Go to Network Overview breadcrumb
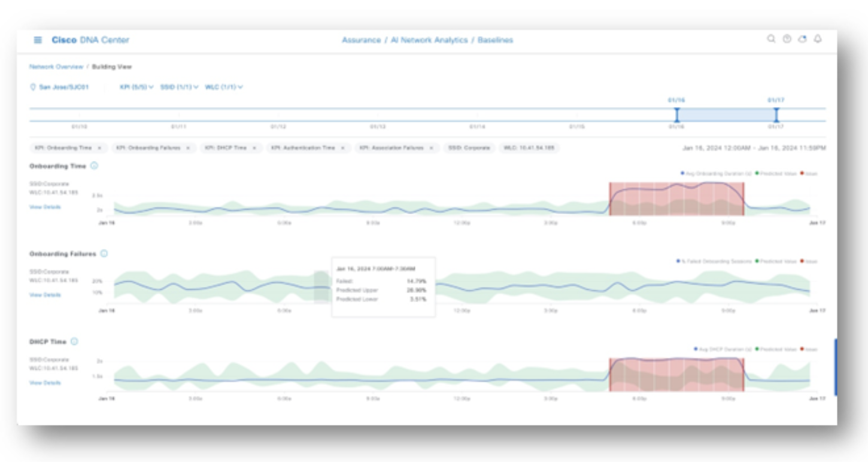 coord(56,67)
